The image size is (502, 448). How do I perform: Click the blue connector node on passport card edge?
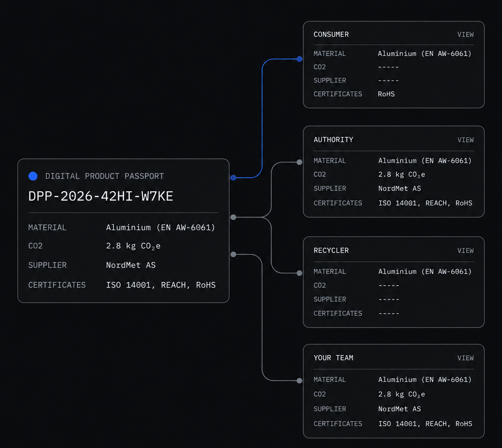click(233, 178)
